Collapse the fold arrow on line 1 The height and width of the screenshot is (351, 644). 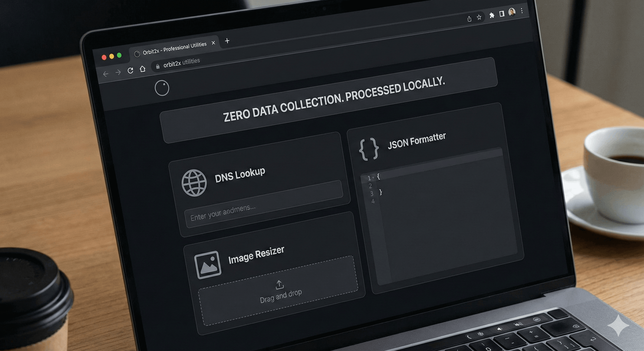pyautogui.click(x=373, y=178)
